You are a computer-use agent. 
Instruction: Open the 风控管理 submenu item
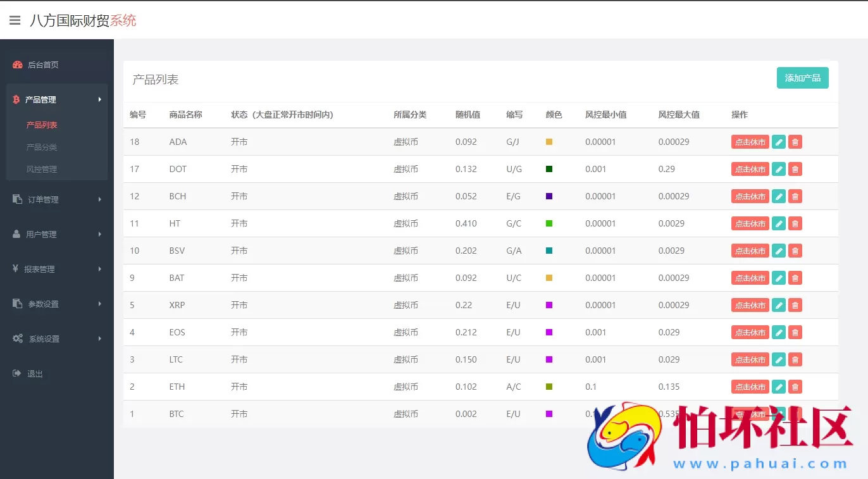42,169
